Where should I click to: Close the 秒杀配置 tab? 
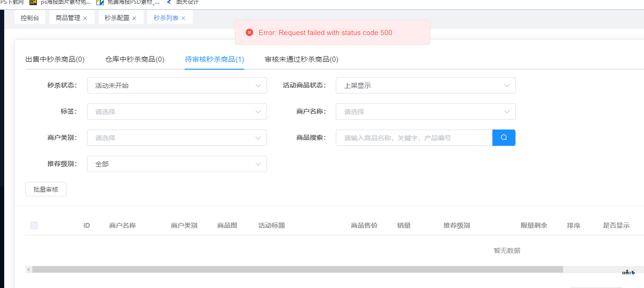(134, 18)
